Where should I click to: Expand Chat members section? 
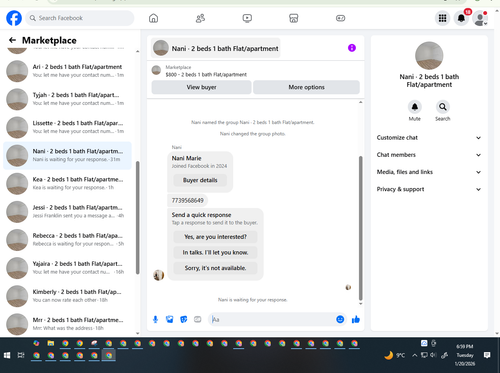coord(429,155)
